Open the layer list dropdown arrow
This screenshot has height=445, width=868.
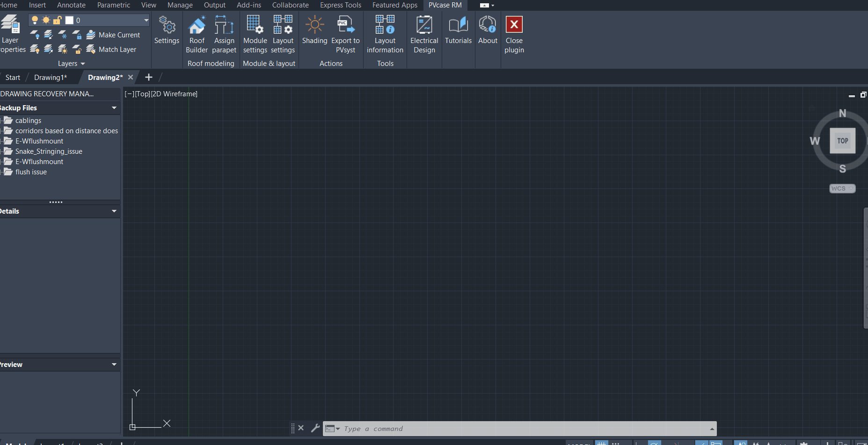point(146,20)
